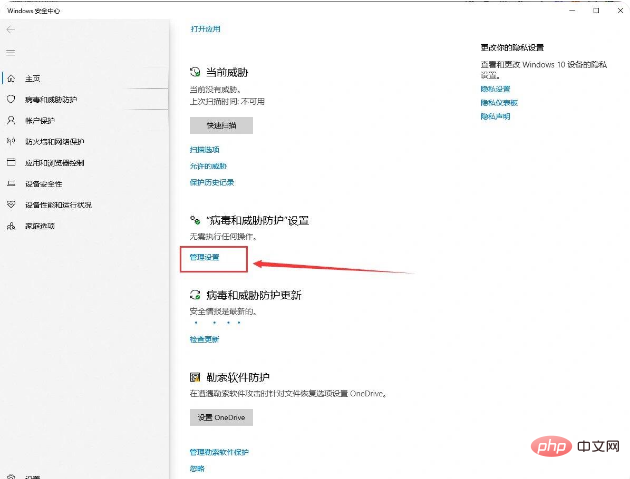Click the 设置 OneDrive button
630x479 pixels.
(x=221, y=418)
